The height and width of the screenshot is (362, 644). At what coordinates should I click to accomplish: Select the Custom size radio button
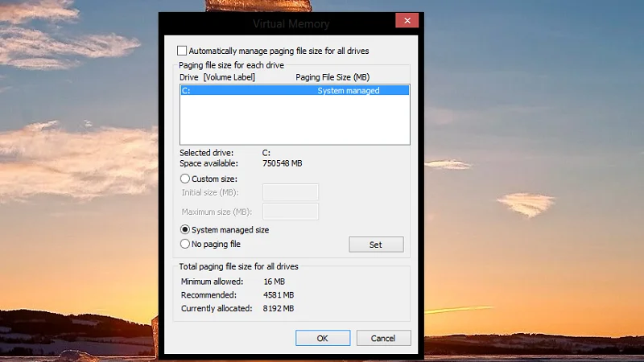tap(185, 179)
